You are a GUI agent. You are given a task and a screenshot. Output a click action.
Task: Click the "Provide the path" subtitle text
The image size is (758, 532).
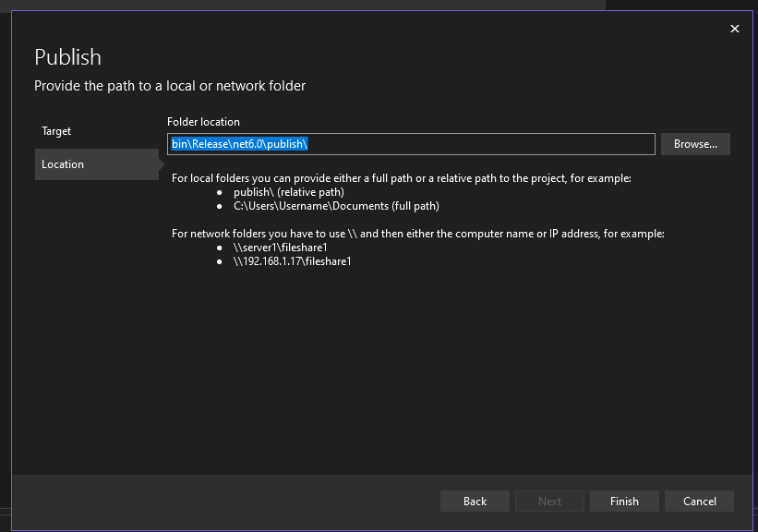point(170,86)
